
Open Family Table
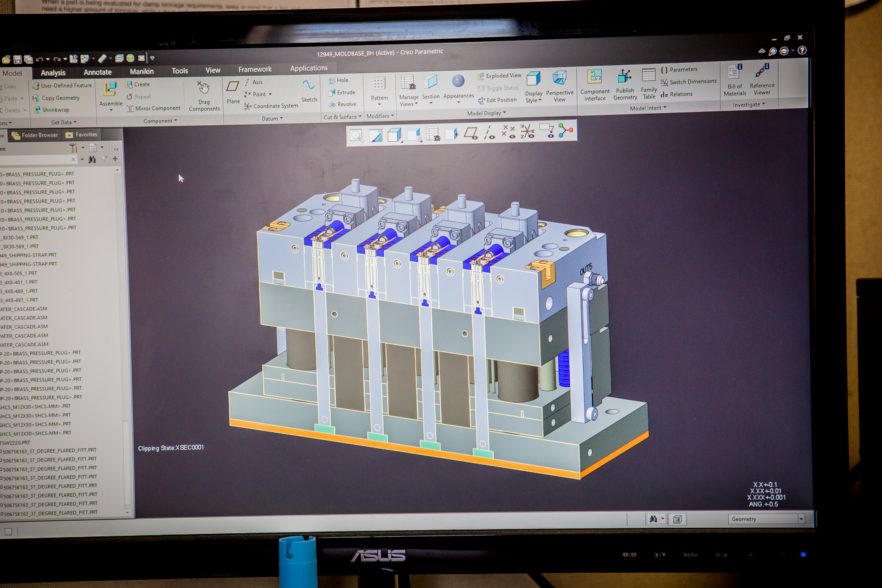(649, 83)
